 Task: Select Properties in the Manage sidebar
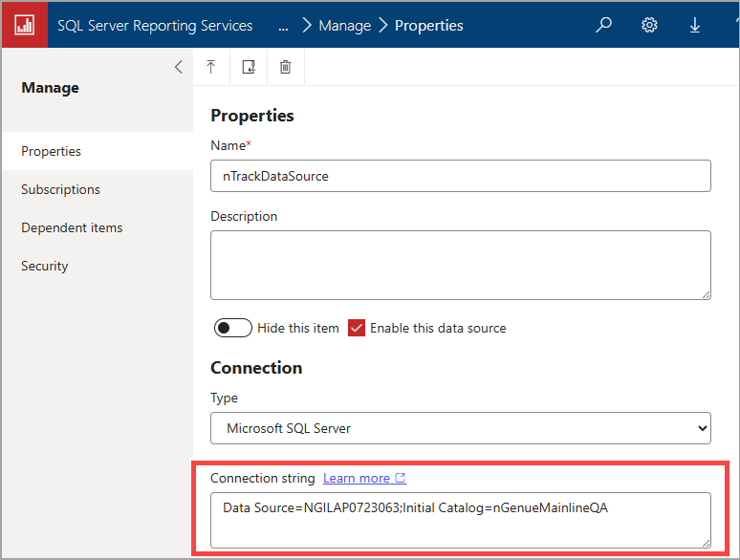(x=98, y=151)
